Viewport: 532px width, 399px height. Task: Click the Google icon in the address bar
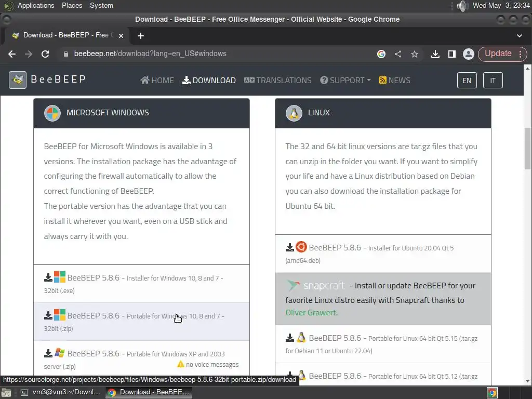click(x=381, y=54)
